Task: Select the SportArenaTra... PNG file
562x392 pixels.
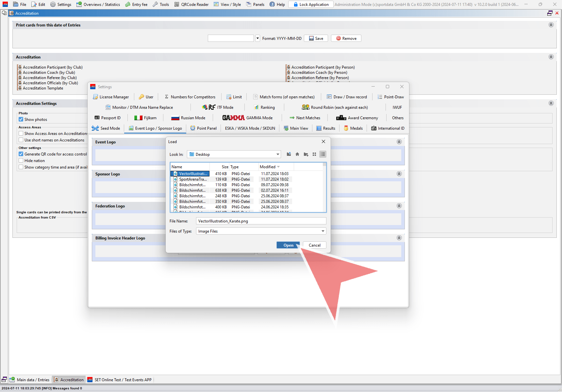Action: pos(193,179)
